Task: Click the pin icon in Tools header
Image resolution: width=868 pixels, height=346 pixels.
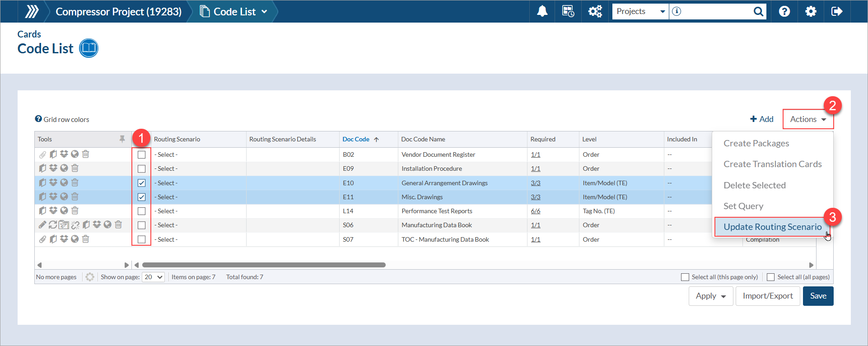Action: pyautogui.click(x=122, y=139)
